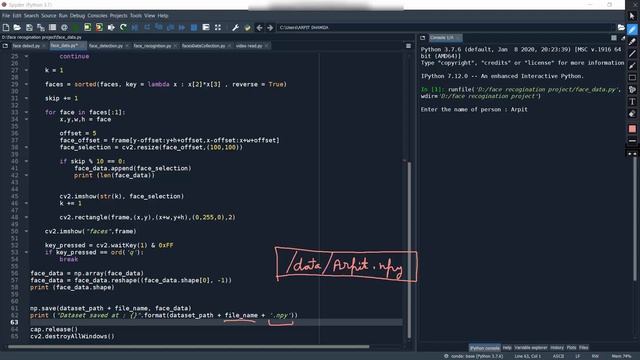Choose the eraser tool in annotation bar
Image resolution: width=640 pixels, height=360 pixels.
pyautogui.click(x=632, y=114)
